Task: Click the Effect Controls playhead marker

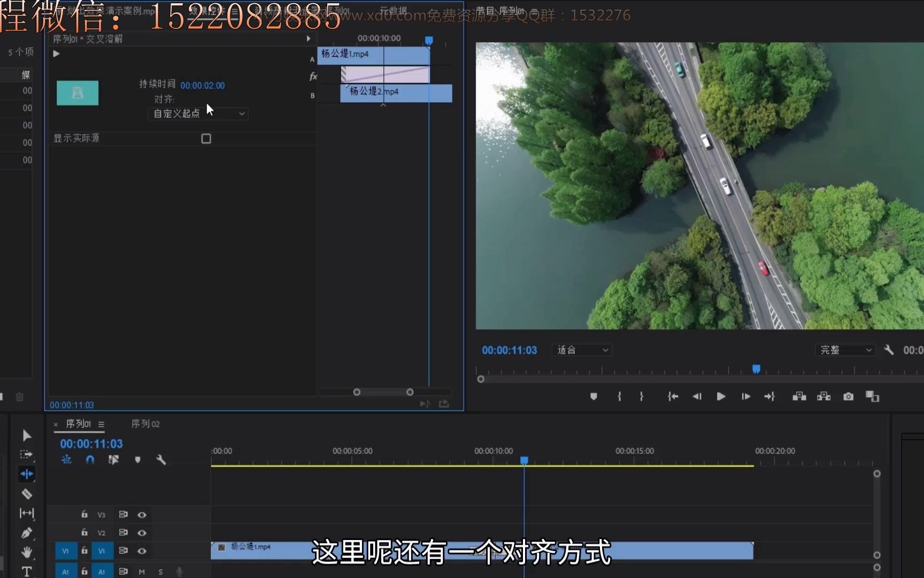Action: (x=429, y=41)
